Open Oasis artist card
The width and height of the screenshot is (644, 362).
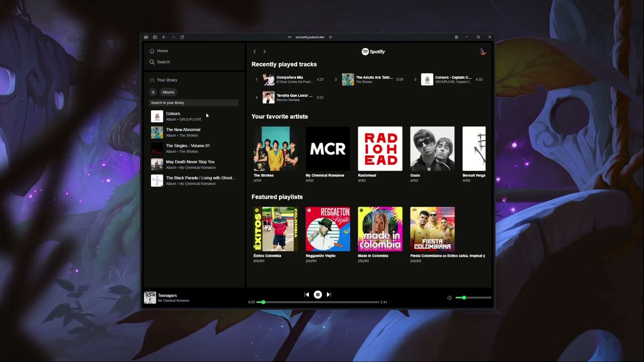(x=432, y=154)
